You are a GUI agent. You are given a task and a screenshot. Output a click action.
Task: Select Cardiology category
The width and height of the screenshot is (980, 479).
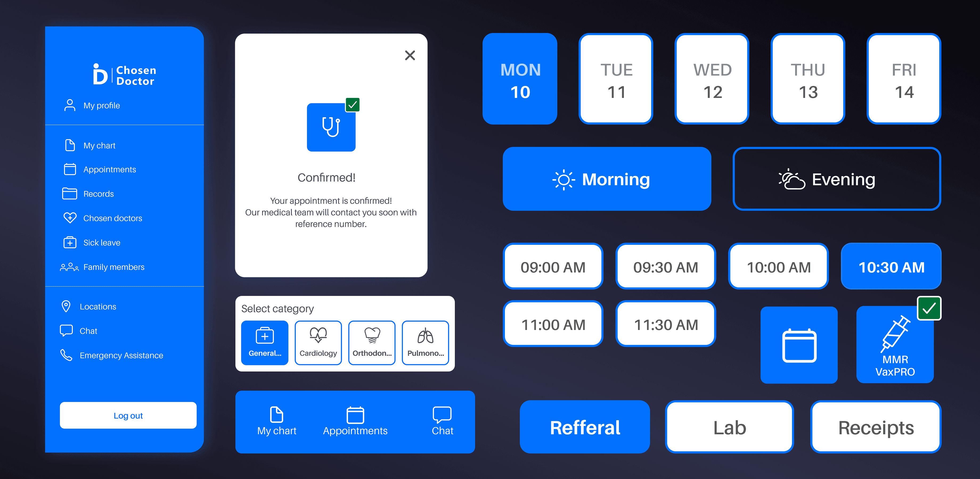click(318, 342)
